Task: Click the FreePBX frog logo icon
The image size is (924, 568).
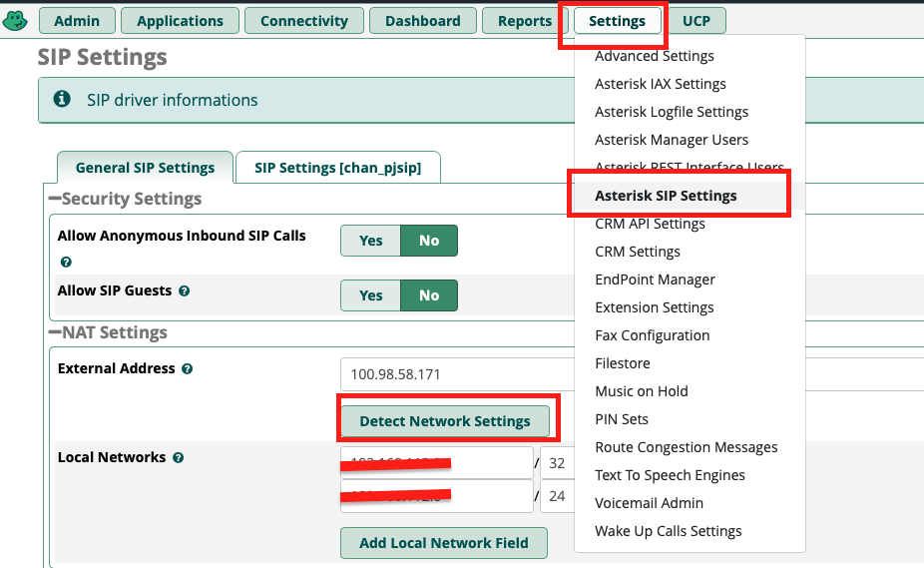Action: tap(15, 21)
